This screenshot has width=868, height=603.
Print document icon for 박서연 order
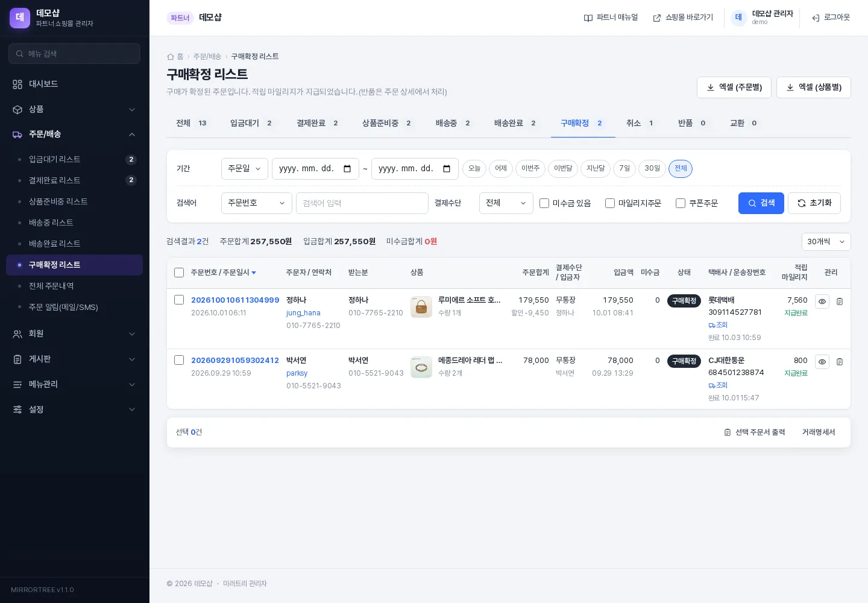click(x=840, y=362)
